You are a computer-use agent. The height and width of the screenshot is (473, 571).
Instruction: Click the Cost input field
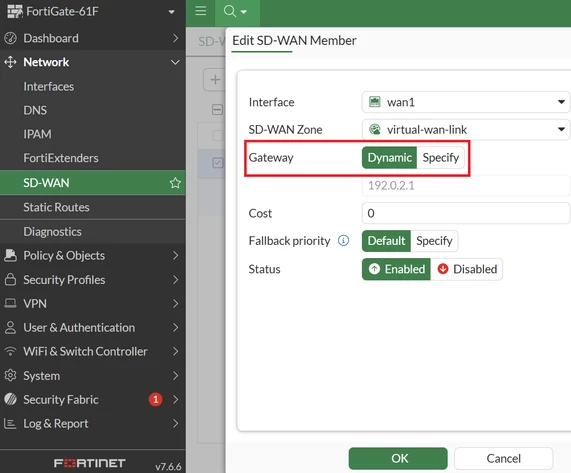pos(466,213)
